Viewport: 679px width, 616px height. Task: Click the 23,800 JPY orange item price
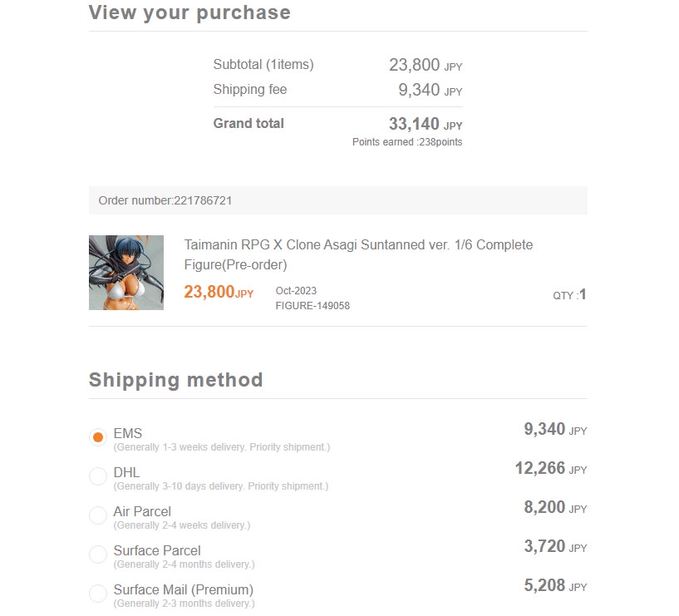pyautogui.click(x=219, y=293)
